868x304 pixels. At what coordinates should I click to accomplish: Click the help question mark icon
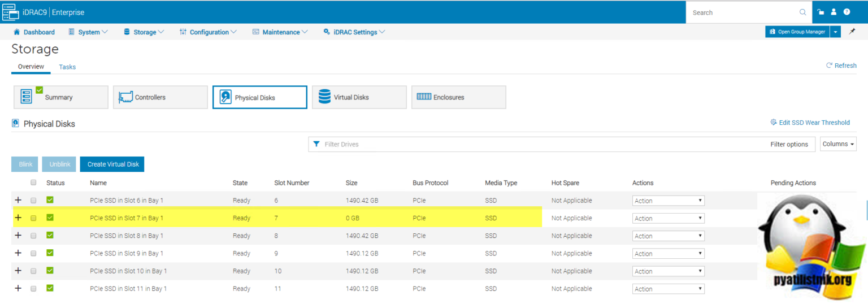point(847,12)
